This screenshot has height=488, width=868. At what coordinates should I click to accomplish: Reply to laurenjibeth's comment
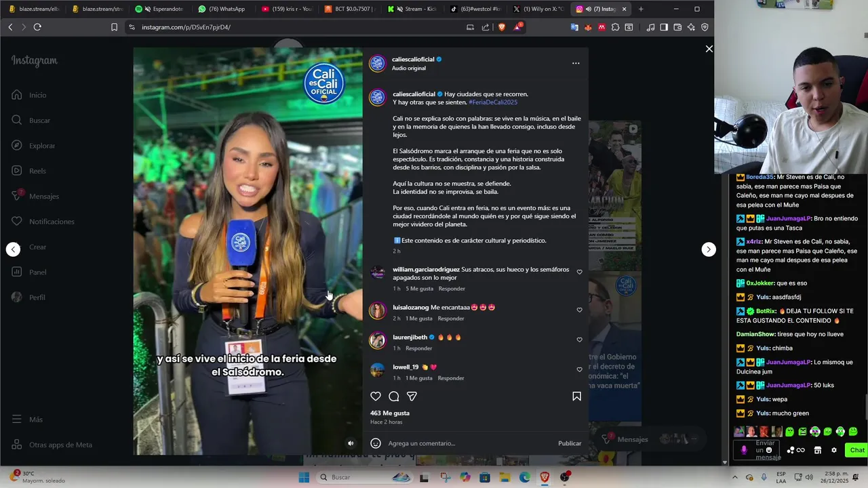(418, 348)
